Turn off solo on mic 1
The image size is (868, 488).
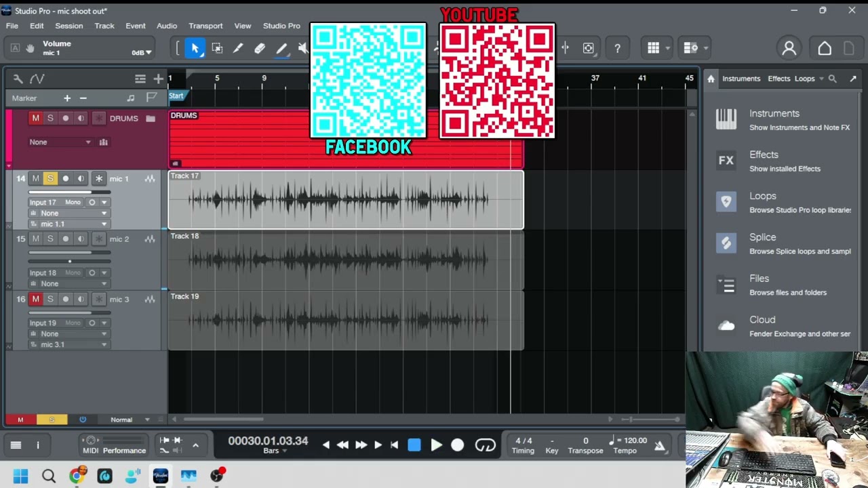[50, 179]
